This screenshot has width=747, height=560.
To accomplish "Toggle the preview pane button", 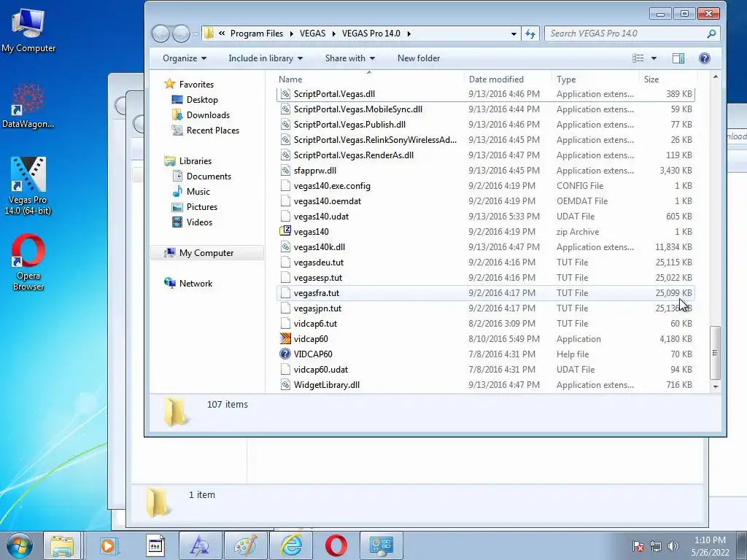I will pyautogui.click(x=678, y=58).
